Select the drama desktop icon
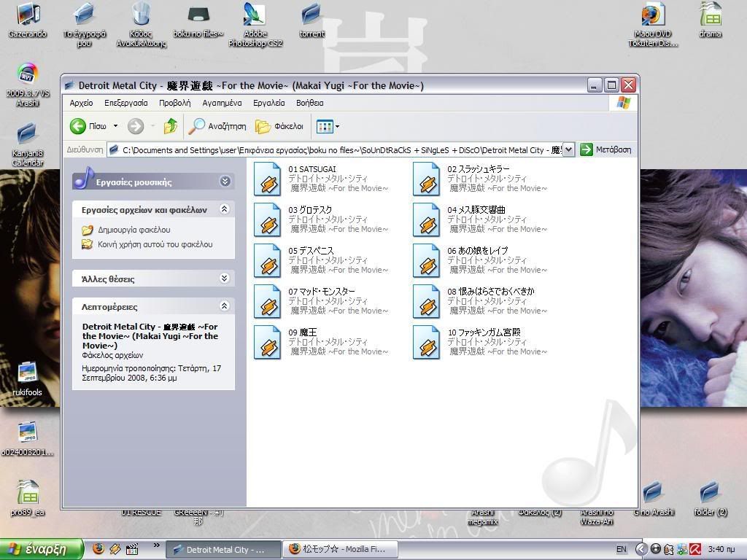 (710, 20)
